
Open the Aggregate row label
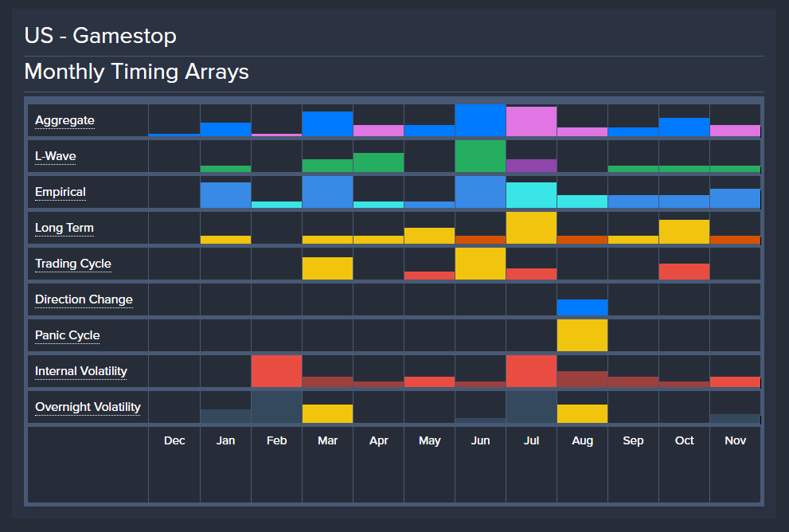(65, 120)
